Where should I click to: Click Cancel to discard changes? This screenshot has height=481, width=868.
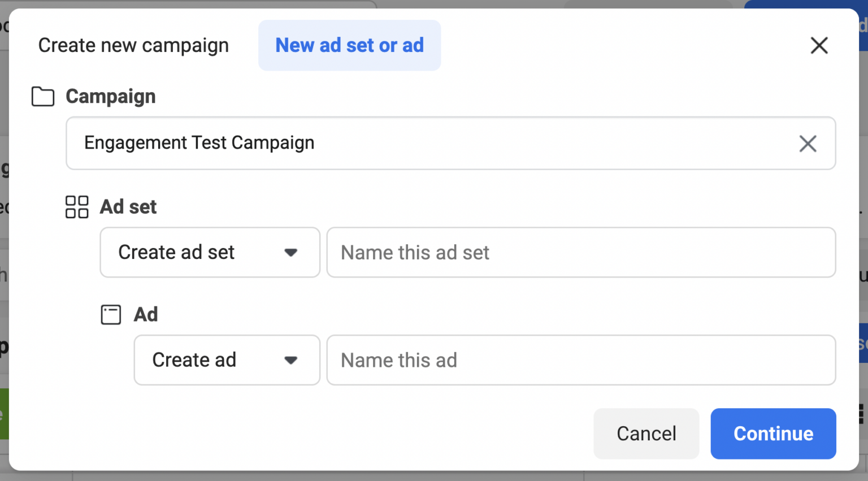point(646,434)
